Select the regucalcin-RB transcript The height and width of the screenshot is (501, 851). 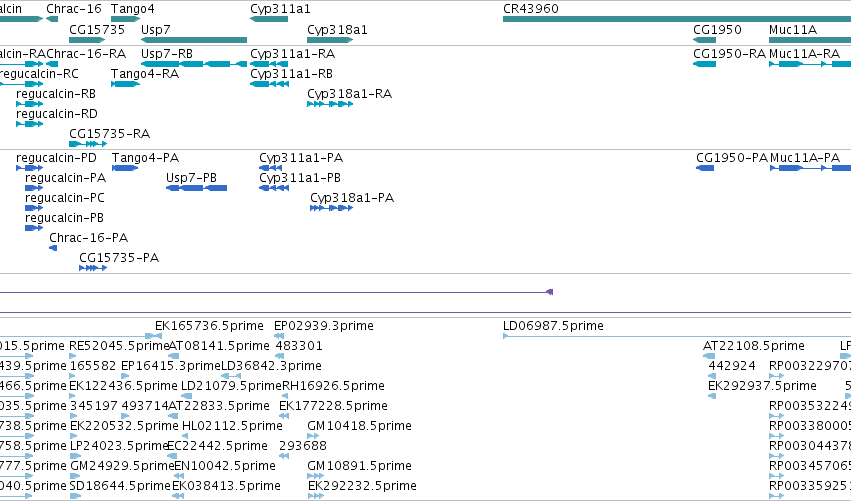pos(29,104)
